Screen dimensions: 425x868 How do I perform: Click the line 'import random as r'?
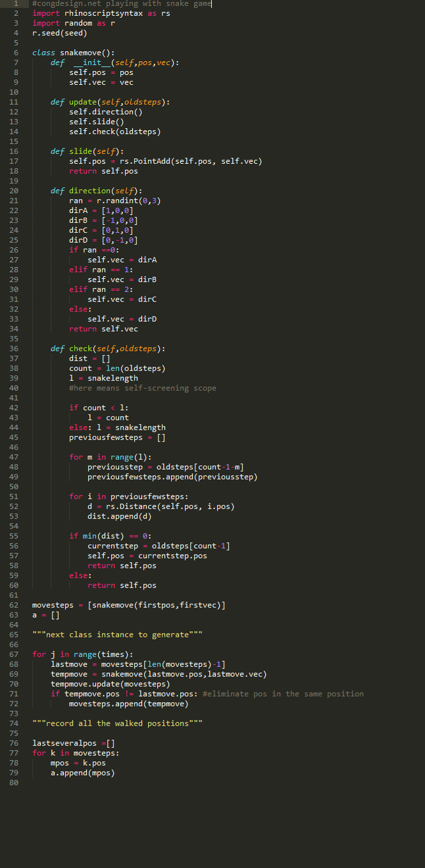tap(74, 23)
